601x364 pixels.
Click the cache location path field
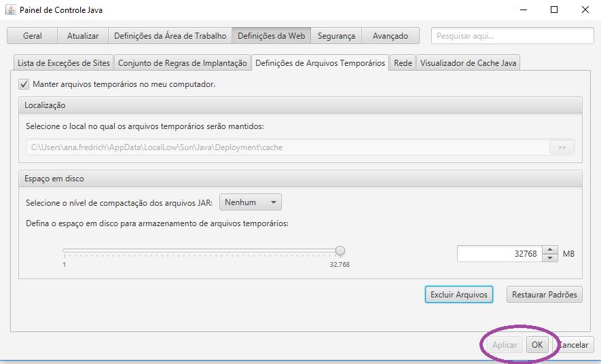coord(287,147)
